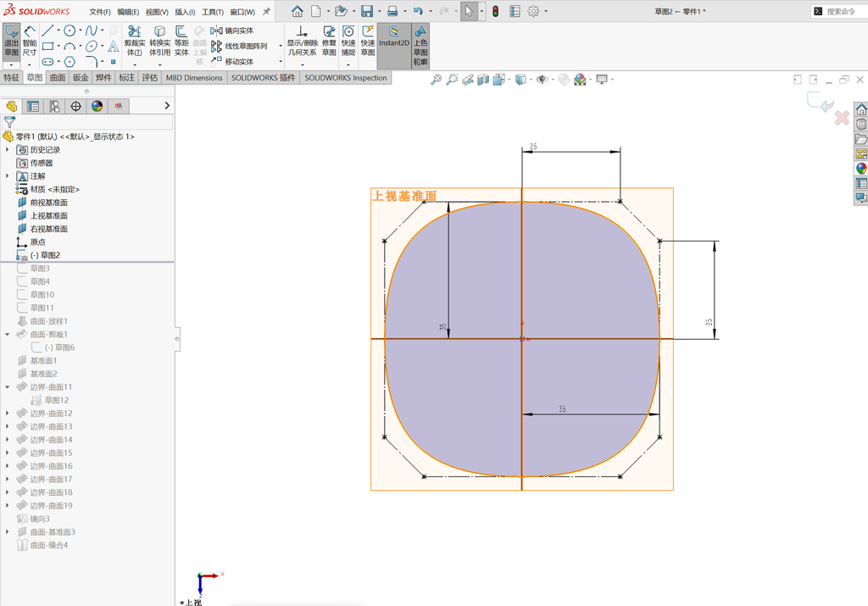
Task: Open the 工具(T) menu
Action: click(x=213, y=12)
